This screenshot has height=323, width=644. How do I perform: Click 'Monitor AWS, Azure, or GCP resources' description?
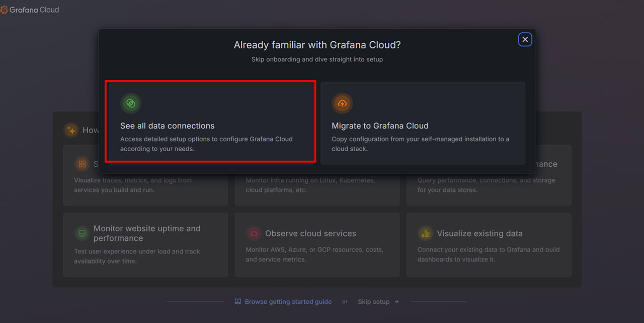coord(314,254)
